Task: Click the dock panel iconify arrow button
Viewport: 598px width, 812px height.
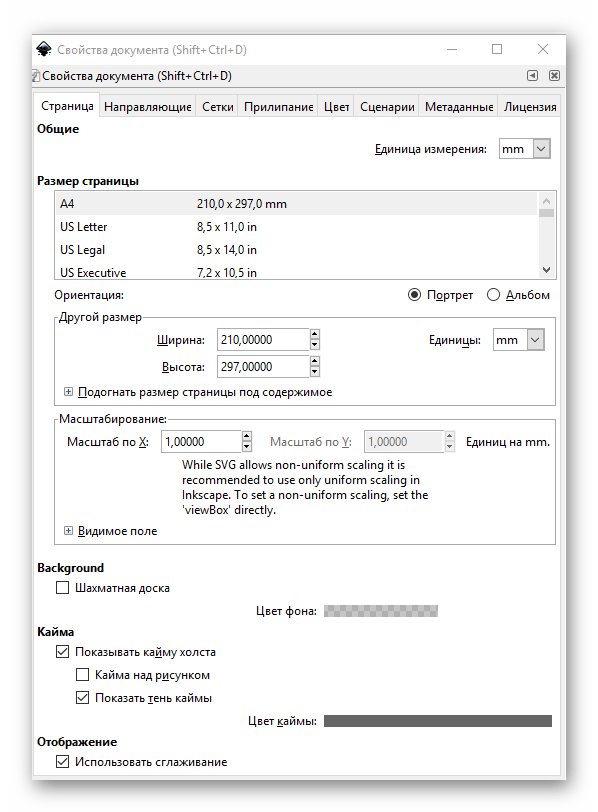Action: (532, 76)
